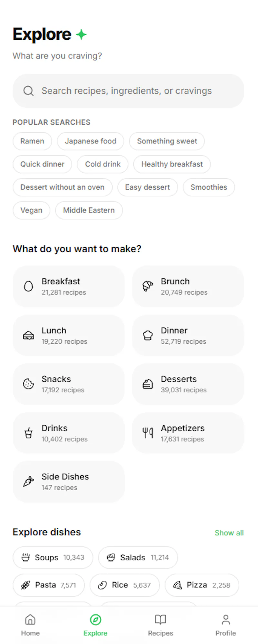
Task: Open the Lunch sandwich icon card
Action: (x=28, y=336)
